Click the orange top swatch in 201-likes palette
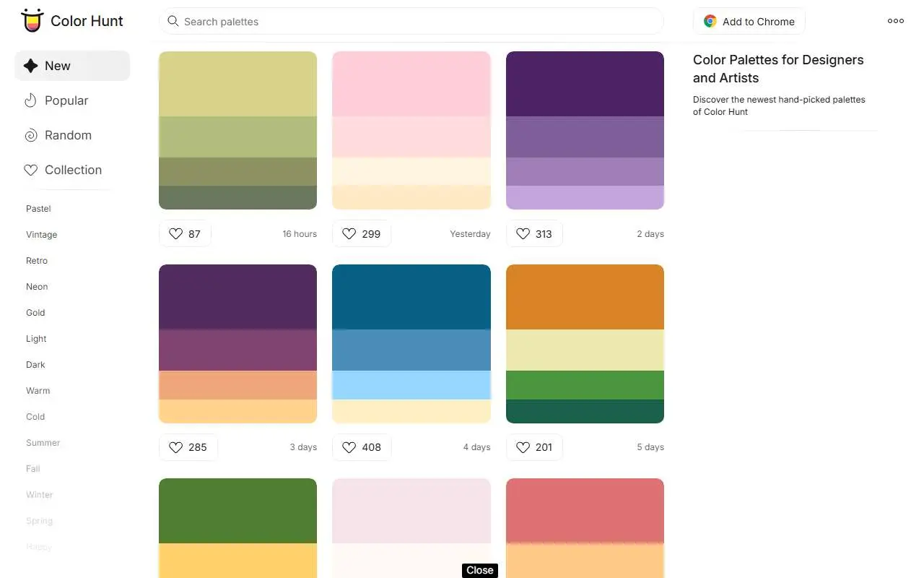The height and width of the screenshot is (578, 924). [x=585, y=297]
